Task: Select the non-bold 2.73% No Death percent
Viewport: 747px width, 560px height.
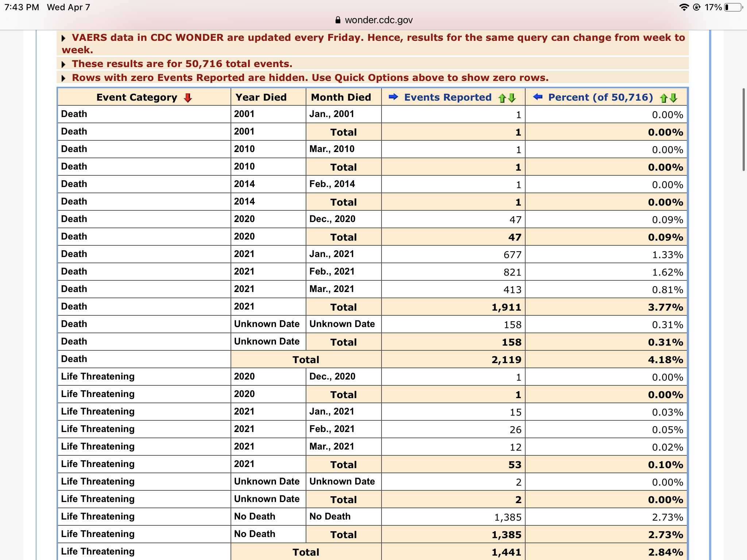Action: 606,517
